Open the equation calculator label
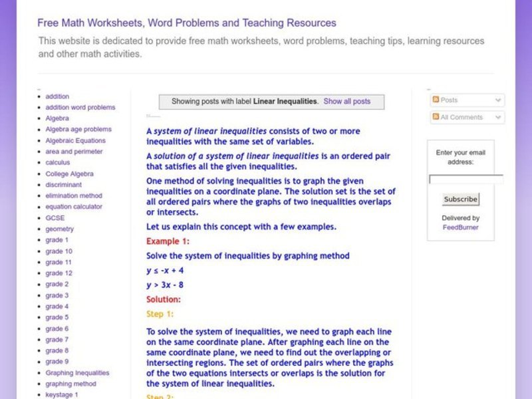This screenshot has height=399, width=532. click(76, 207)
